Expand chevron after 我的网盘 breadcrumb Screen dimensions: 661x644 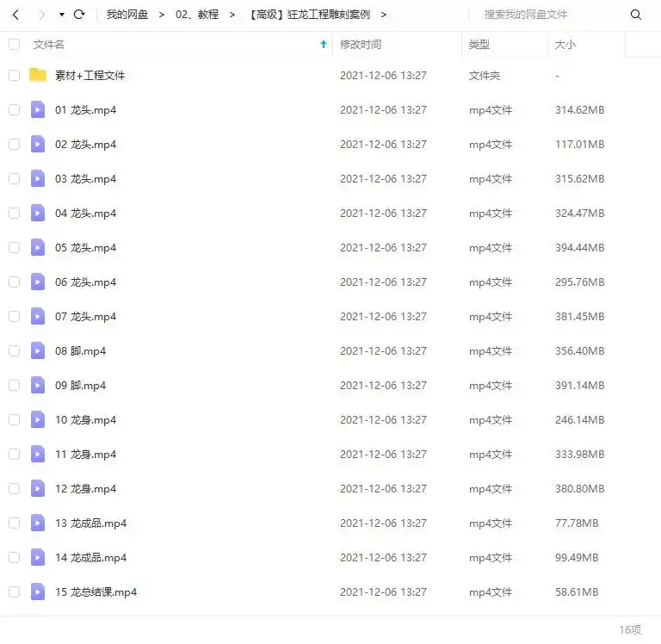point(162,15)
